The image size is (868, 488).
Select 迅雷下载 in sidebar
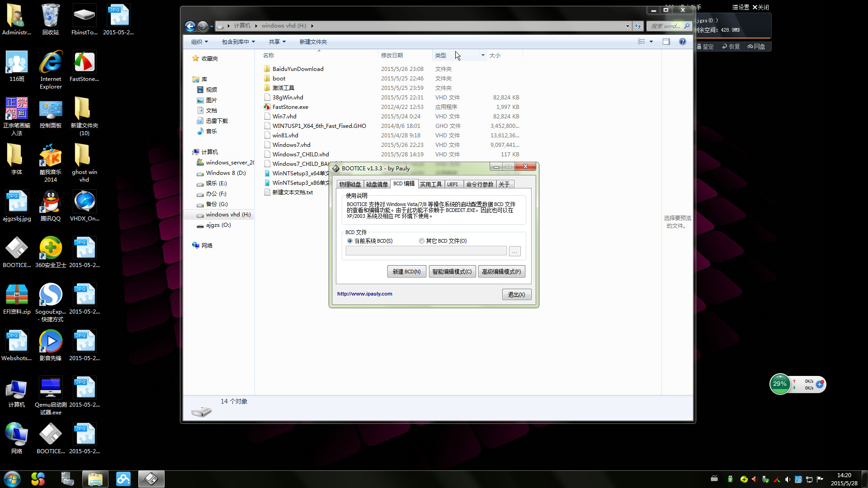(x=217, y=121)
